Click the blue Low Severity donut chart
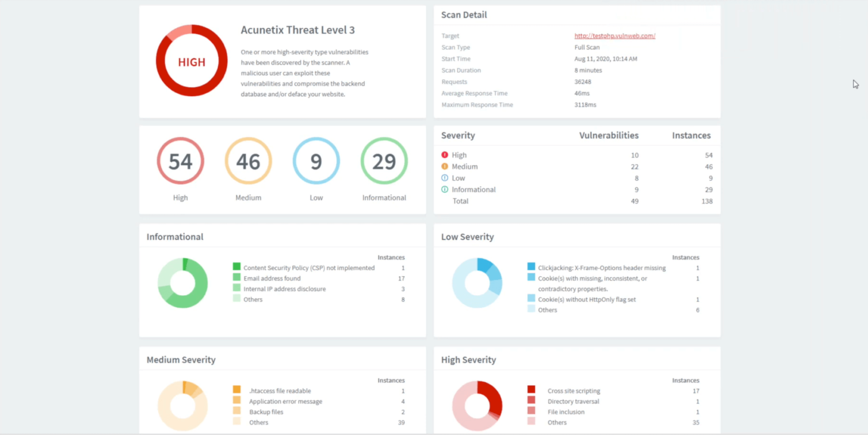This screenshot has width=868, height=435. (x=477, y=283)
